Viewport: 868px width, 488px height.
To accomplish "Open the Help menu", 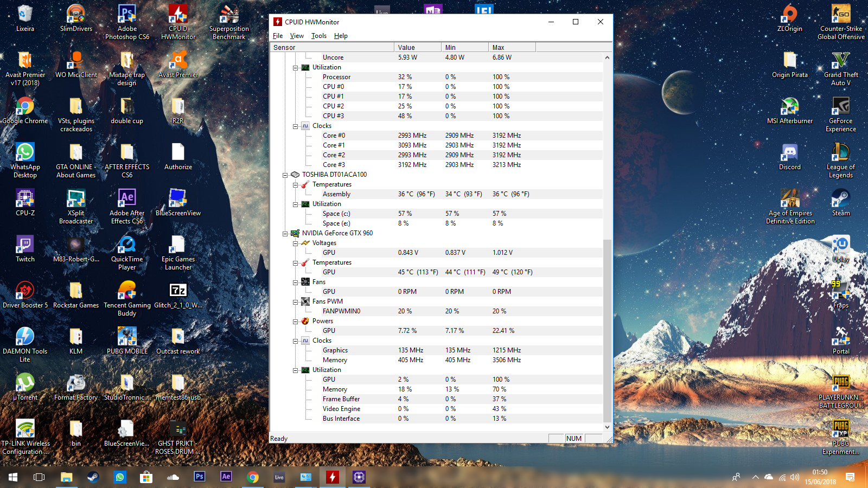I will tap(341, 36).
